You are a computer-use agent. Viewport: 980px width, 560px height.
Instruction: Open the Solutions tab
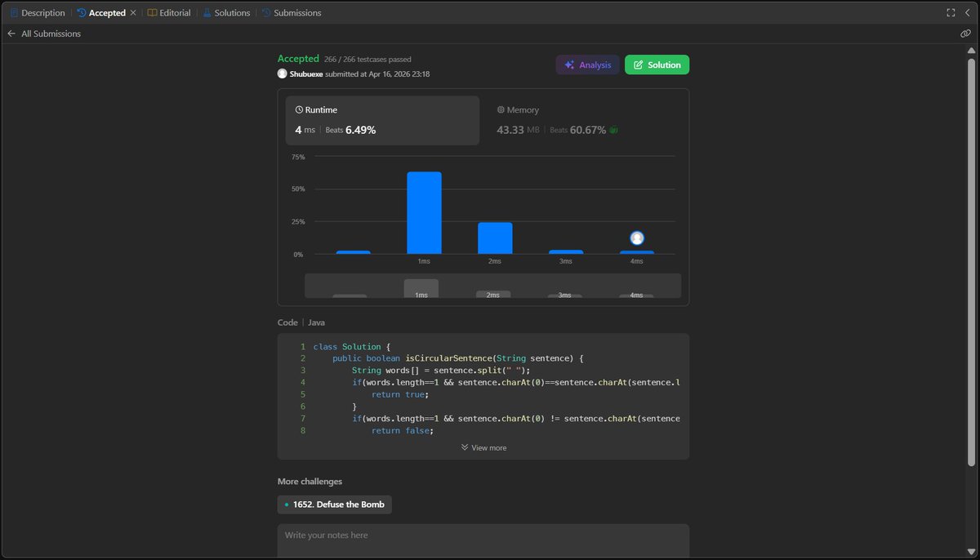pyautogui.click(x=226, y=13)
